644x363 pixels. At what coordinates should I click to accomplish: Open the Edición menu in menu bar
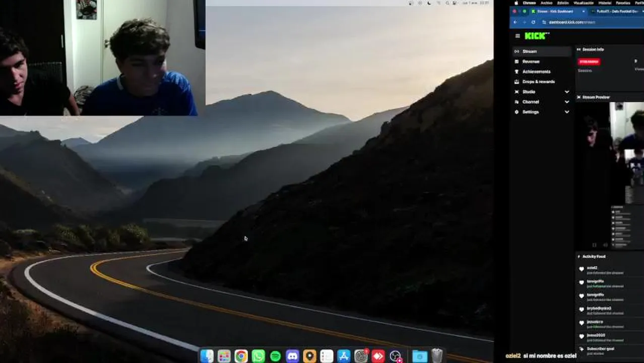563,3
